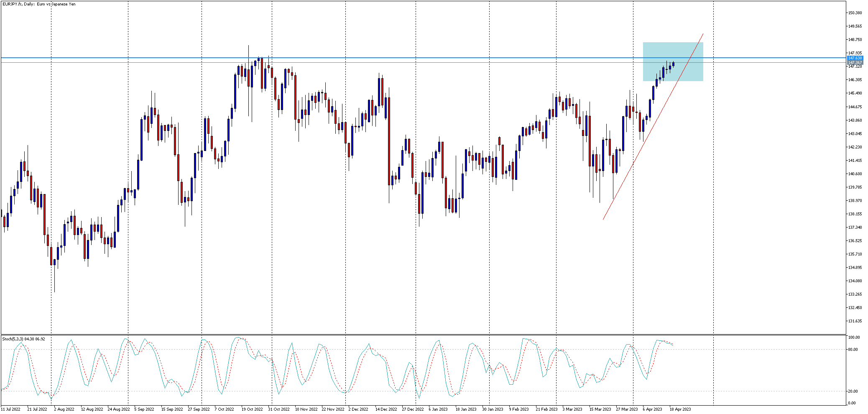Viewport: 868px width, 414px height.
Task: Click the 137.340 price axis label
Action: coord(855,227)
